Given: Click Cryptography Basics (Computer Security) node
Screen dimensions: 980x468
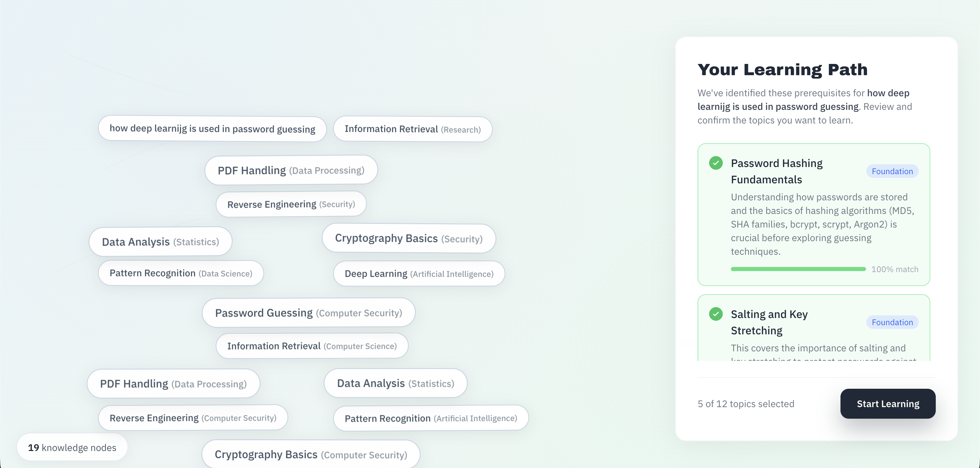Looking at the screenshot, I should [310, 454].
